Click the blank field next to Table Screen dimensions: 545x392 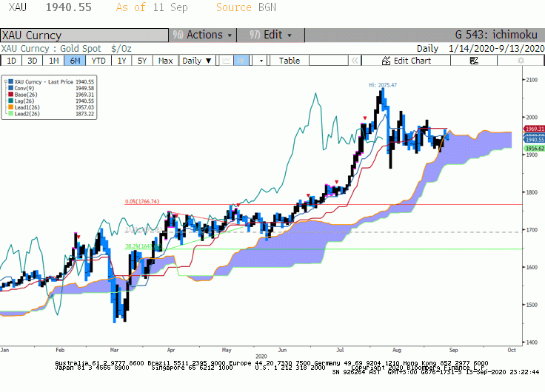point(329,61)
